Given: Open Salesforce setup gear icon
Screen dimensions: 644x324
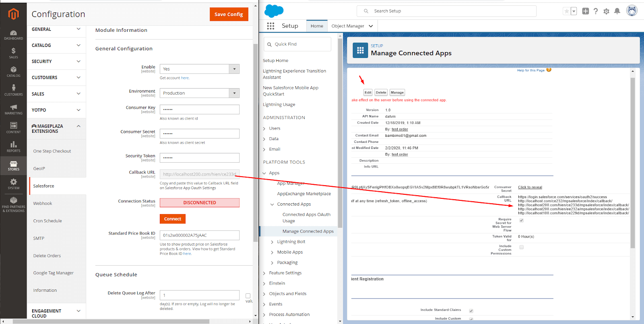Looking at the screenshot, I should [x=607, y=11].
